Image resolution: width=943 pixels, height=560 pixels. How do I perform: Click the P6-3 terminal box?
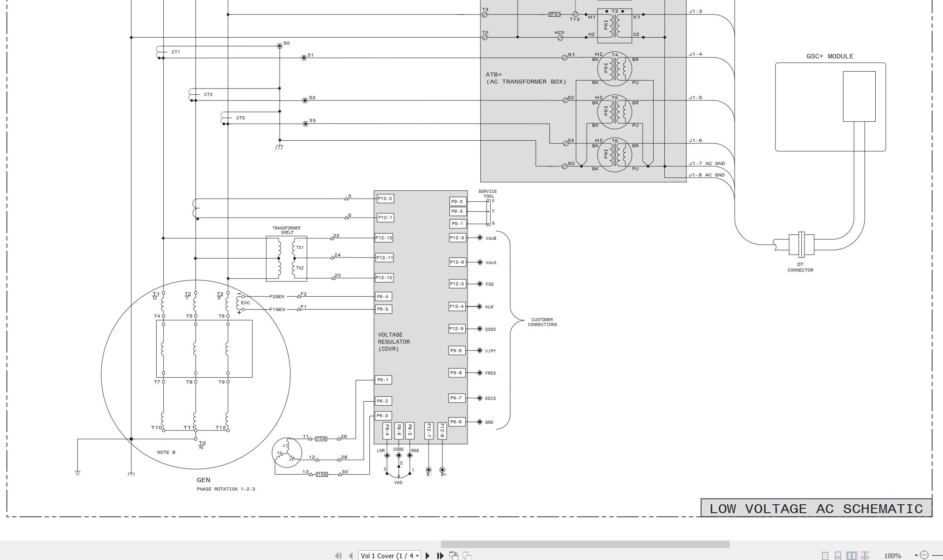(383, 416)
